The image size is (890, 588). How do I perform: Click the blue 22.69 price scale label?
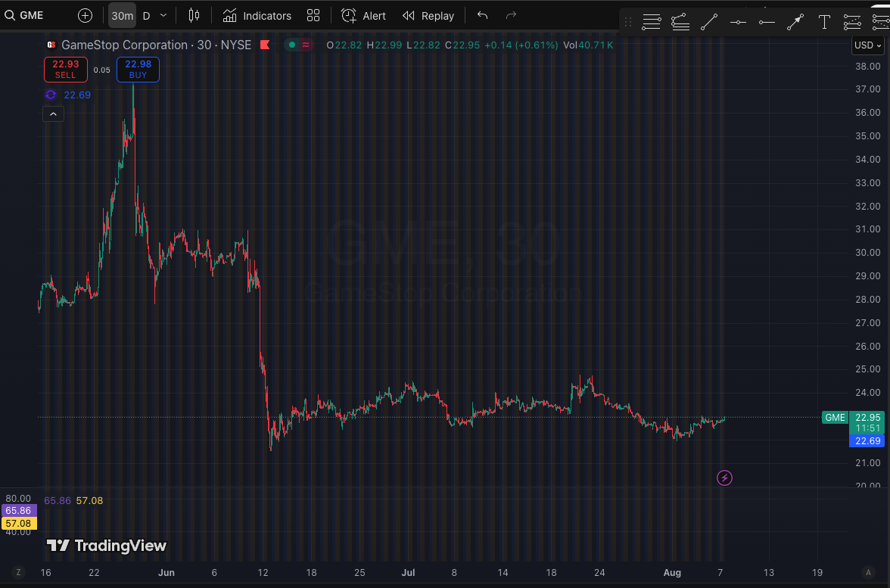click(867, 441)
